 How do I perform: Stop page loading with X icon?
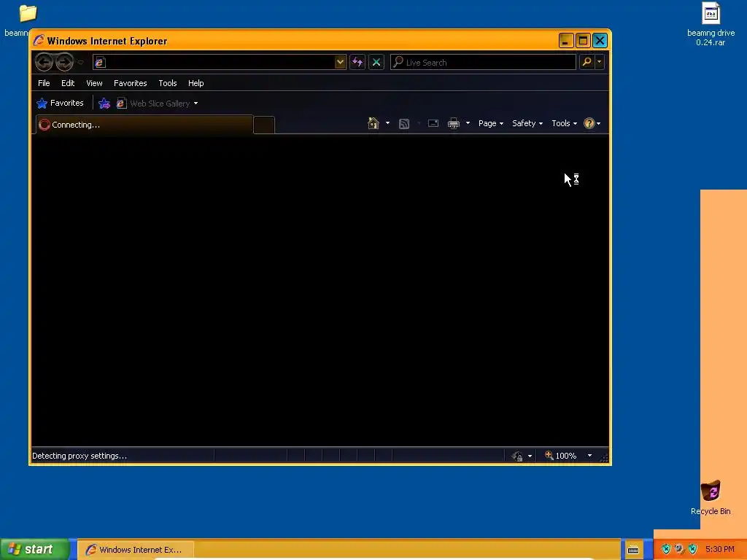[376, 62]
